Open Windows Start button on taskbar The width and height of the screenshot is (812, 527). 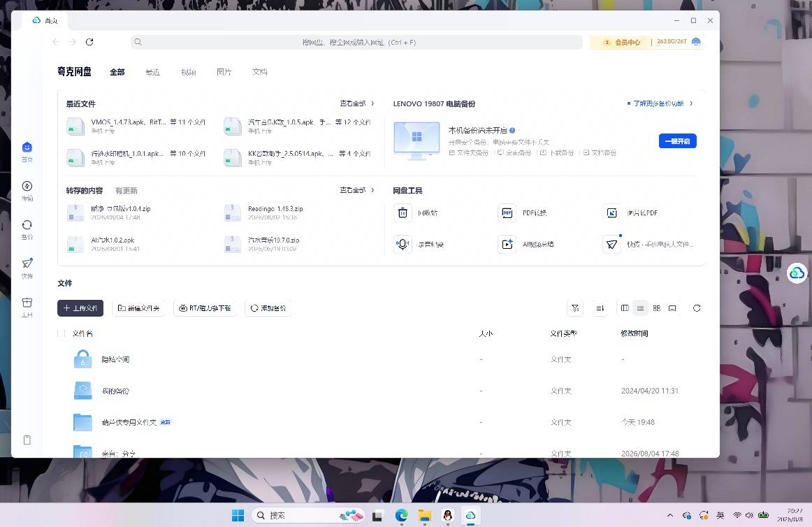click(x=238, y=515)
